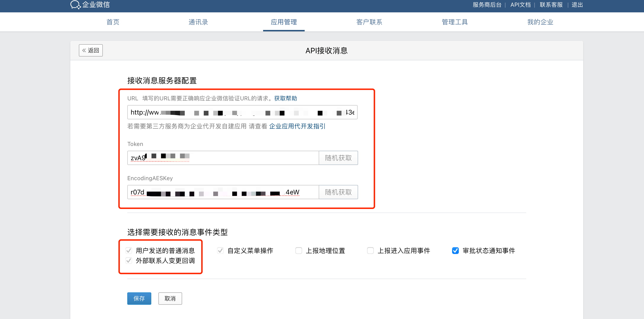Click 退出 to log out
This screenshot has height=319, width=644.
click(x=577, y=5)
